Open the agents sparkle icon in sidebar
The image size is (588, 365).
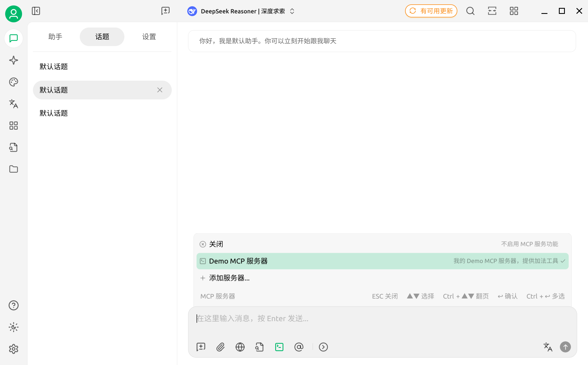point(14,60)
